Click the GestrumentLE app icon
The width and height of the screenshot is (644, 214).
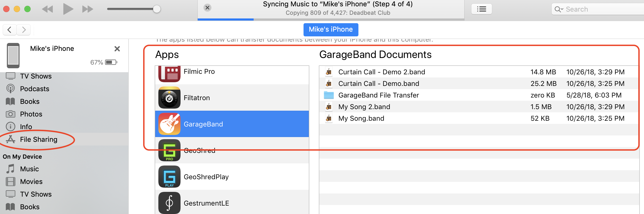click(169, 203)
